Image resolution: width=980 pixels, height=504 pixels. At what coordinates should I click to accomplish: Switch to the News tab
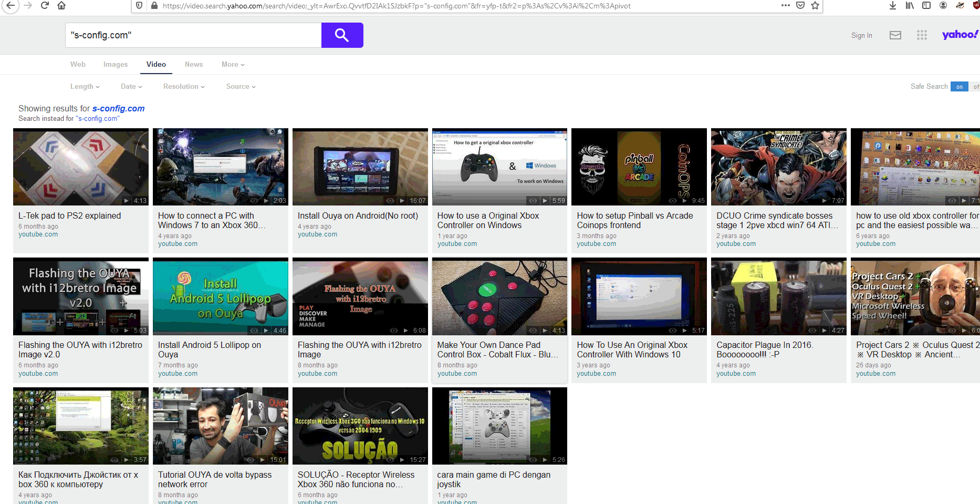194,64
